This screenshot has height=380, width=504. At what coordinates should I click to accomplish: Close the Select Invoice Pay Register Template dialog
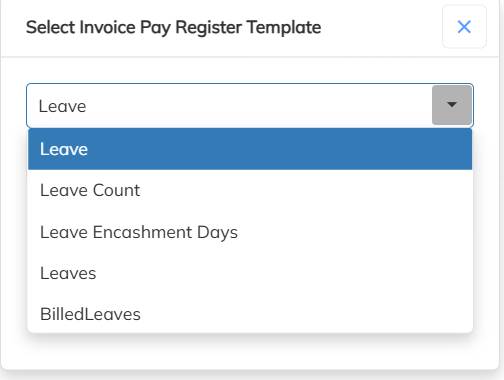coord(464,27)
